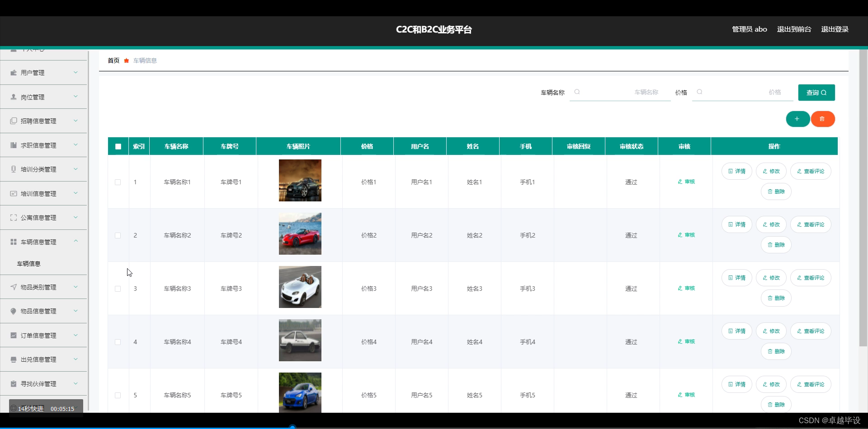Image resolution: width=868 pixels, height=429 pixels.
Task: Click the orange trash delete icon
Action: [823, 119]
